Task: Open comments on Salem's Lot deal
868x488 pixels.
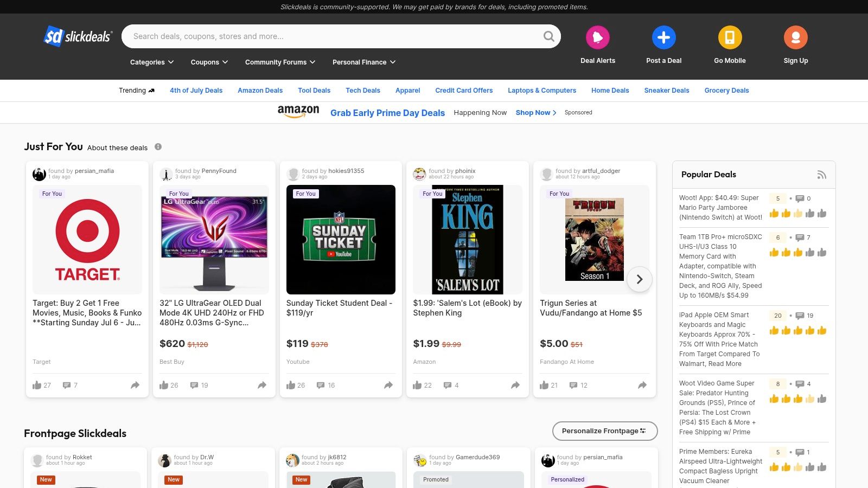Action: (x=448, y=386)
